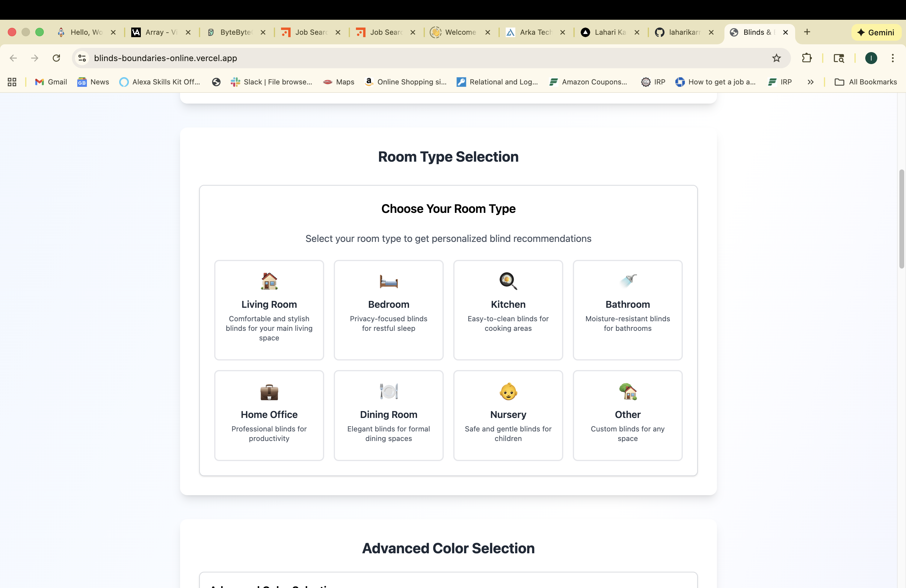906x588 pixels.
Task: Pick the Nursery room type
Action: coord(508,415)
